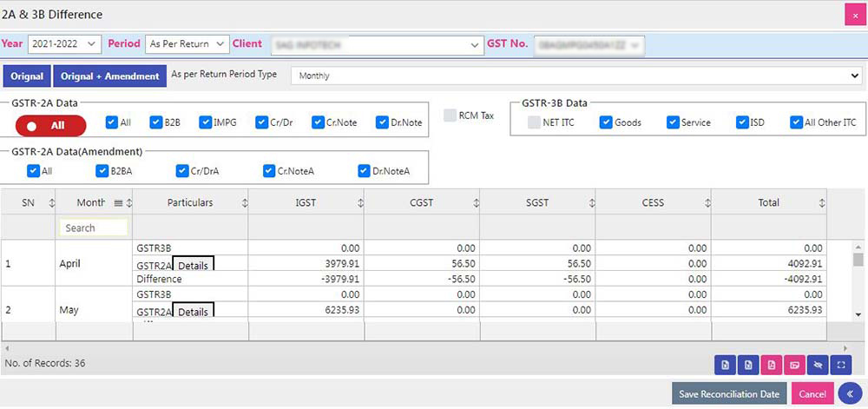Expand grid with the fullscreen icon
This screenshot has width=868, height=409.
tap(841, 366)
